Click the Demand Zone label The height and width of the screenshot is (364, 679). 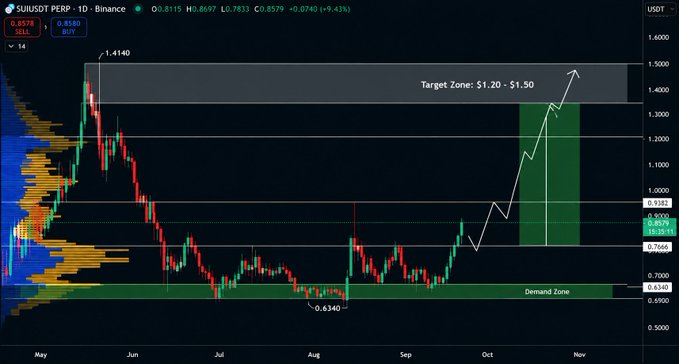(547, 292)
